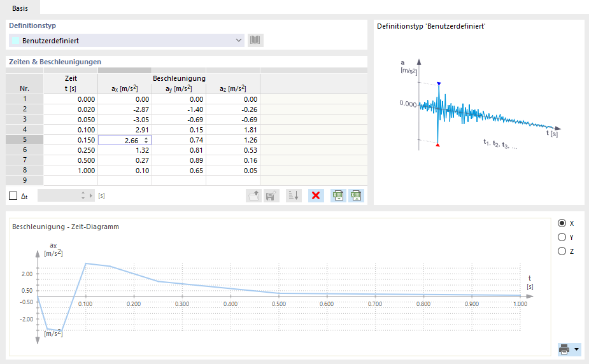The image size is (589, 364).
Task: Open the accelerogram library book icon
Action: 255,40
